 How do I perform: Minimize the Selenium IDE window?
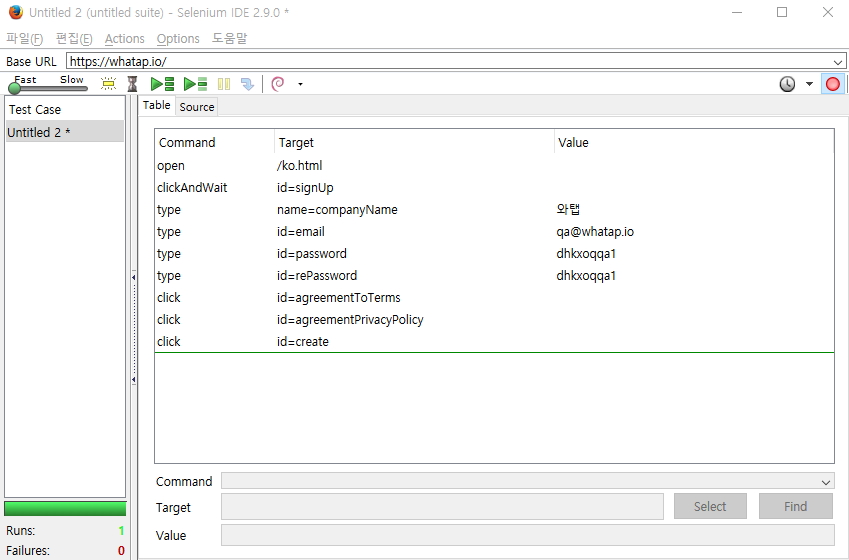737,12
